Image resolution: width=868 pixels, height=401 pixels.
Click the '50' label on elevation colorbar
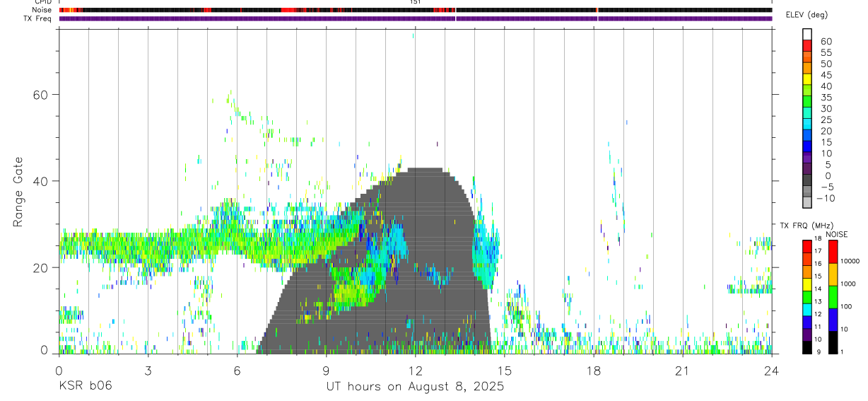point(826,64)
